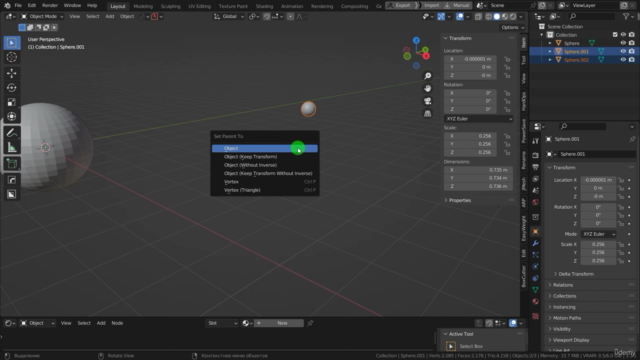The height and width of the screenshot is (360, 640).
Task: Click the Sphere.001 object name field
Action: [x=597, y=154]
